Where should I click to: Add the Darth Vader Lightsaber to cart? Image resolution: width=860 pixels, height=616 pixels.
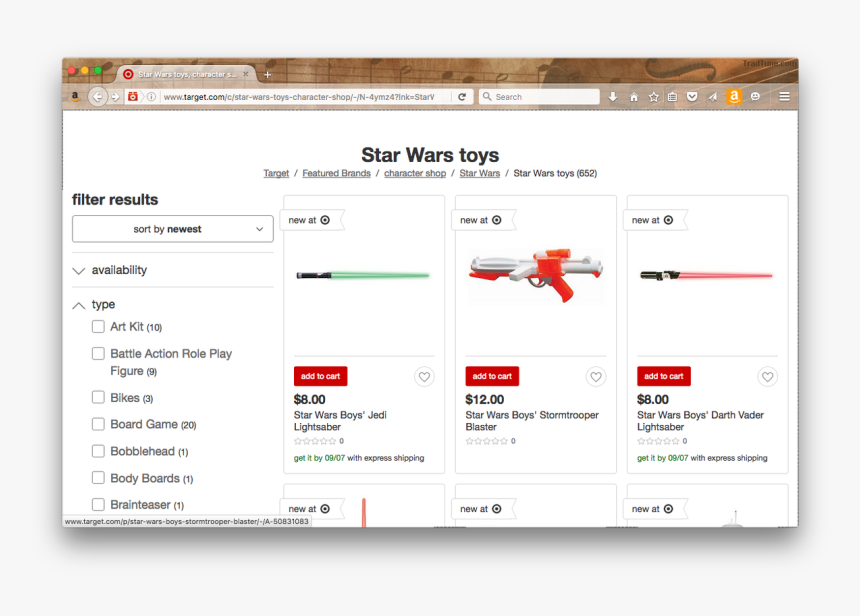click(664, 376)
